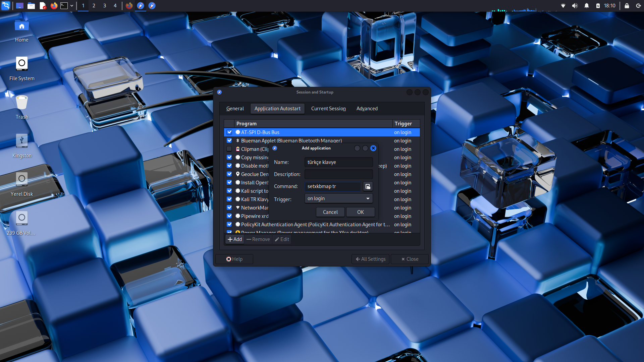Uncheck the NetworkManager entry checkbox
The image size is (644, 362).
(x=229, y=208)
